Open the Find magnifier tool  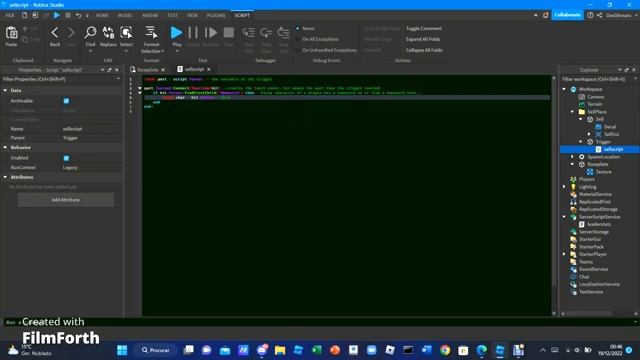coord(90,33)
